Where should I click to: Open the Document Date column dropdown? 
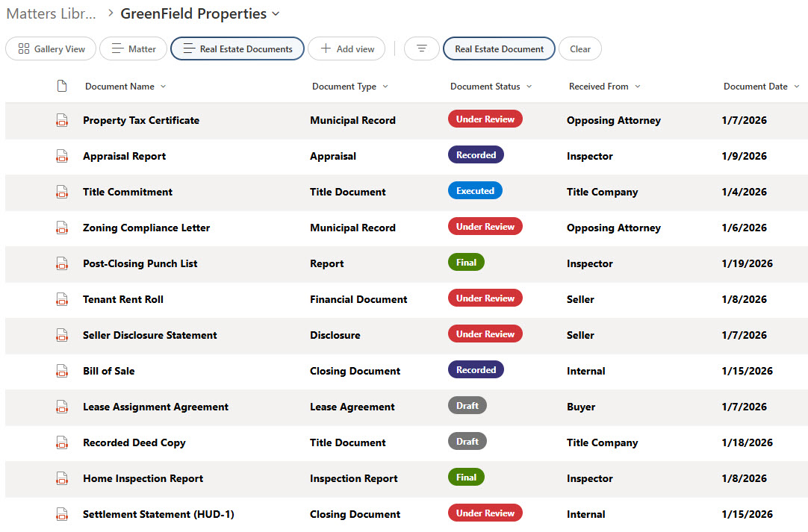coord(795,86)
